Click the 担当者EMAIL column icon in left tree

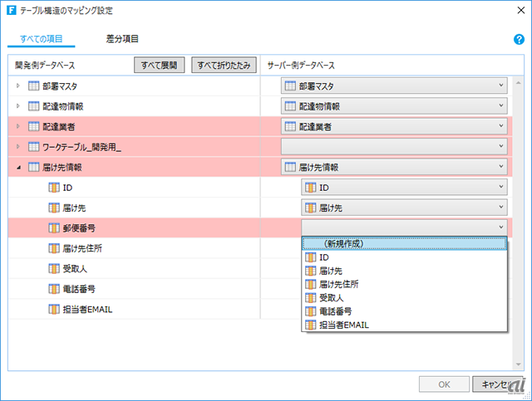54,309
